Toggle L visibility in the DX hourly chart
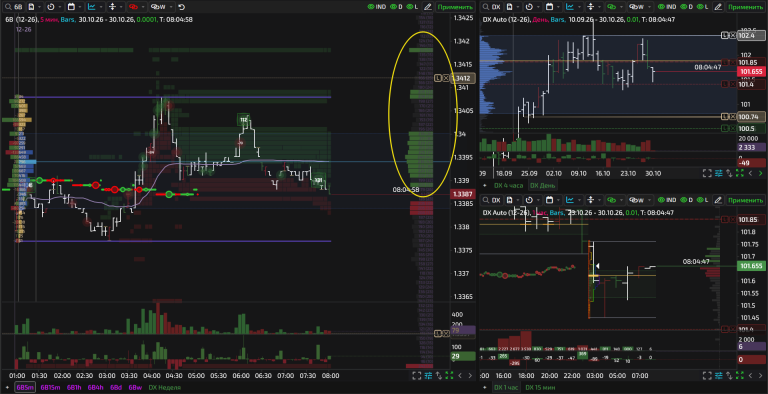 pos(703,200)
